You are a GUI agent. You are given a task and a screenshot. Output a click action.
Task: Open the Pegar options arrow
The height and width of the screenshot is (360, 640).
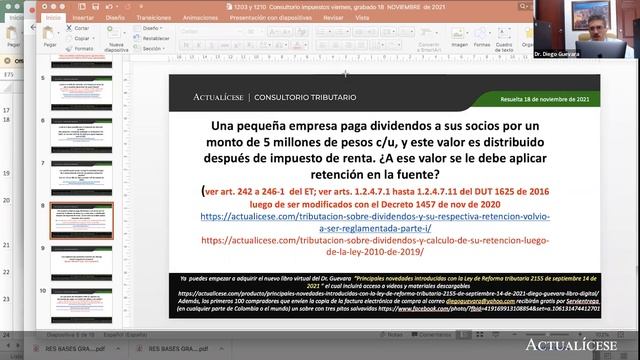(58, 33)
